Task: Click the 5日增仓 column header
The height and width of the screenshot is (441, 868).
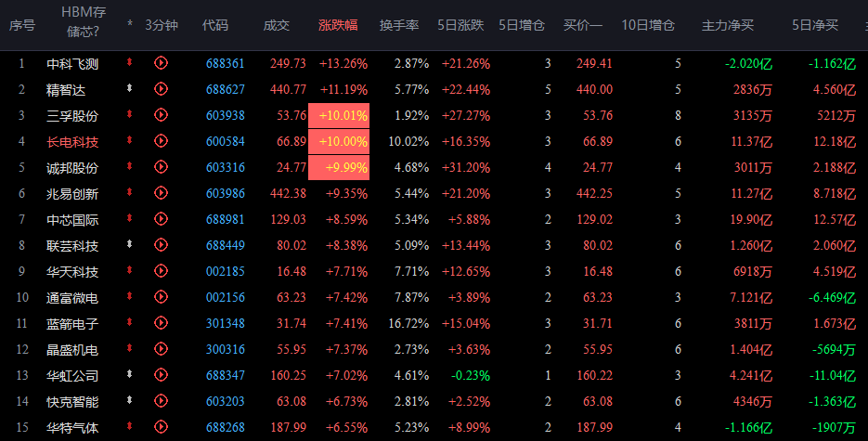Action: click(x=522, y=25)
